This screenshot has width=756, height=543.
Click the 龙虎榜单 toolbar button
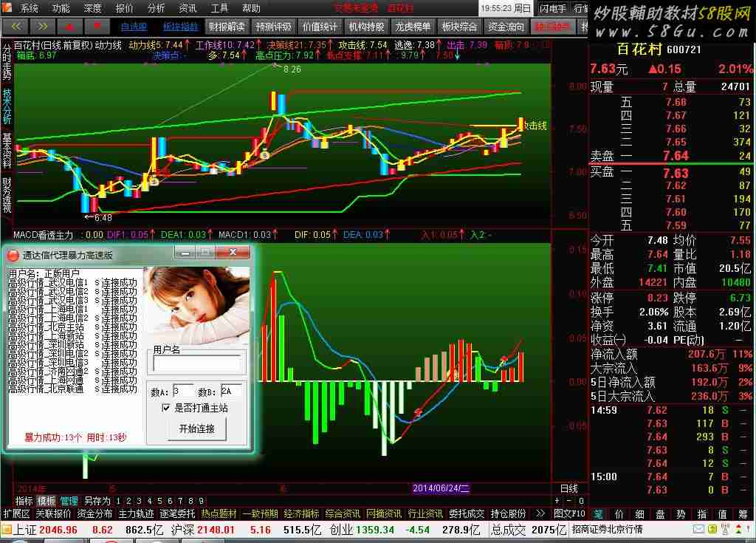[413, 27]
